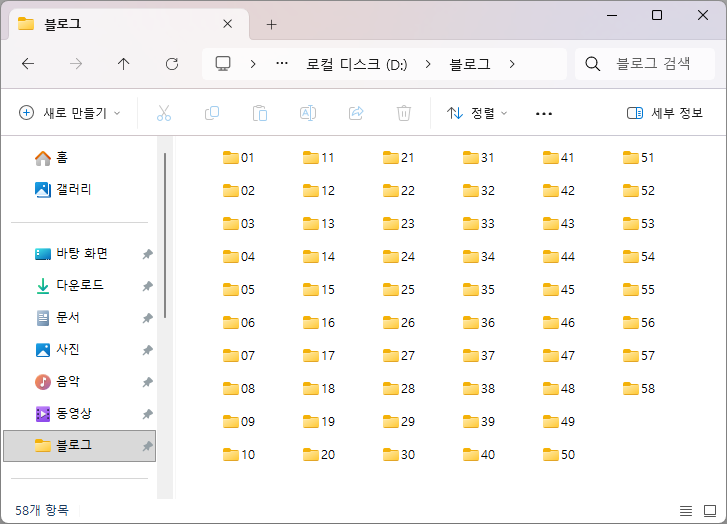Click the pin icon next to 음악
This screenshot has width=727, height=524.
pos(147,382)
